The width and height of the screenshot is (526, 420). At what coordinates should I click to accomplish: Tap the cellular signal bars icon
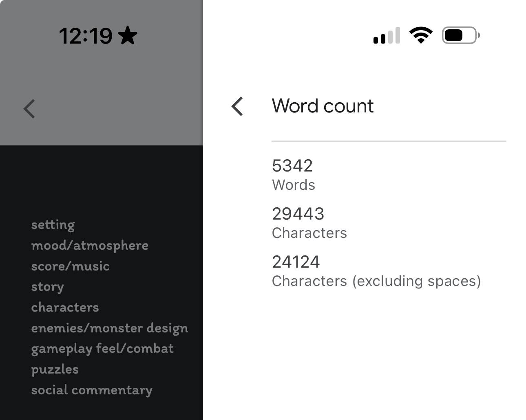coord(387,36)
